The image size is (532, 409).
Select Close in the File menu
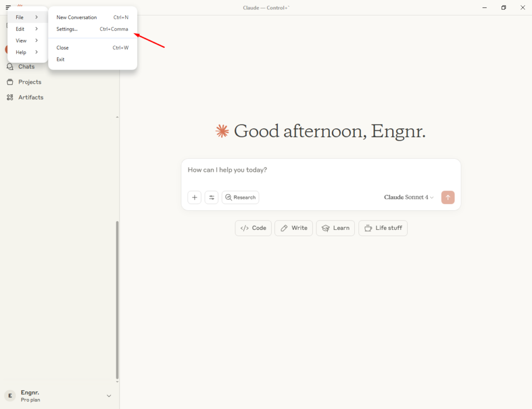(92, 48)
